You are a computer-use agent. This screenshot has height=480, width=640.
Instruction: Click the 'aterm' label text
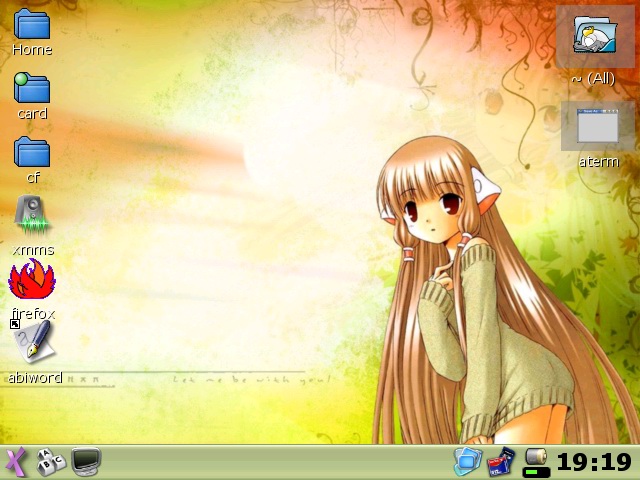coord(598,162)
